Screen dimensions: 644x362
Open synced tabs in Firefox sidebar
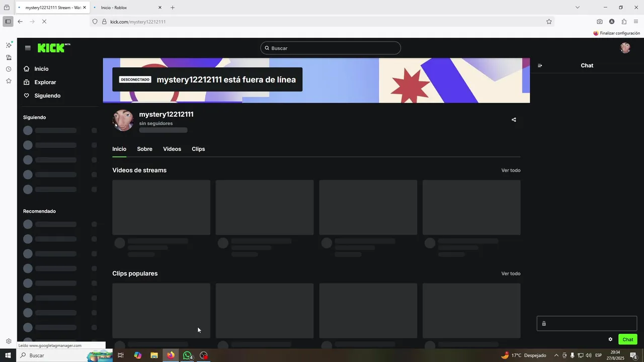pyautogui.click(x=9, y=57)
